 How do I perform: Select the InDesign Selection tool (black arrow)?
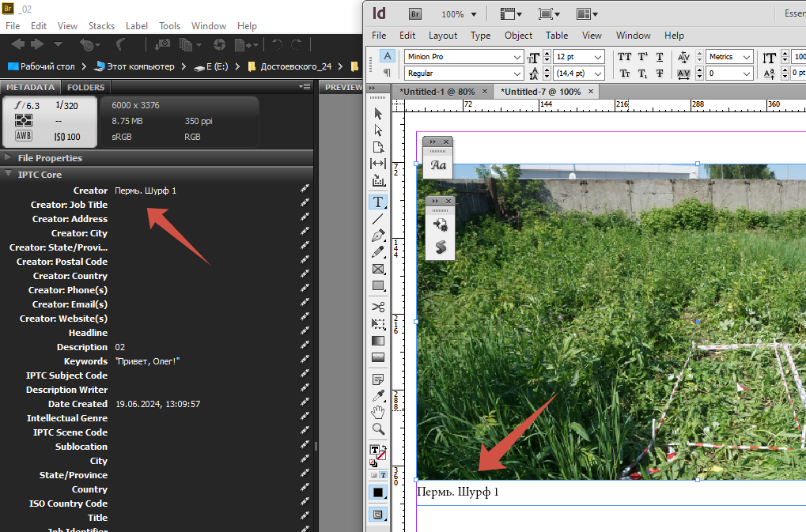(x=378, y=114)
